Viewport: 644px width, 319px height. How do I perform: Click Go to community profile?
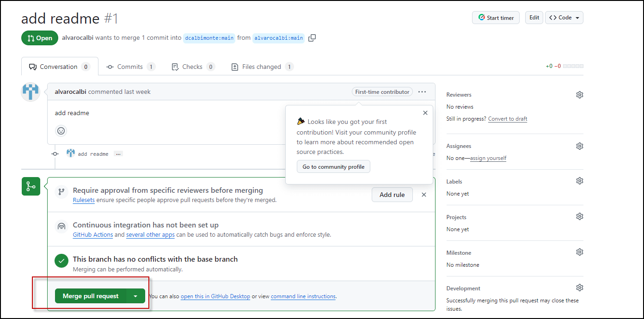pyautogui.click(x=333, y=166)
